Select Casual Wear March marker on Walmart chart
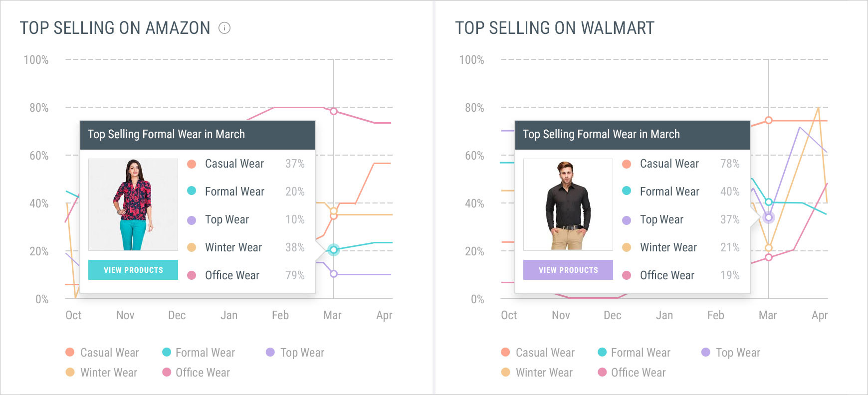This screenshot has width=868, height=395. (x=769, y=120)
